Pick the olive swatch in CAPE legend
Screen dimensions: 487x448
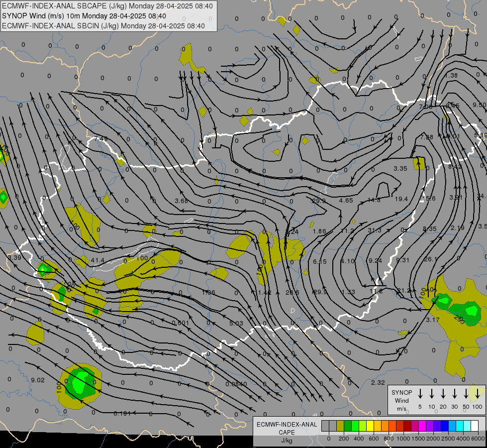(340, 426)
